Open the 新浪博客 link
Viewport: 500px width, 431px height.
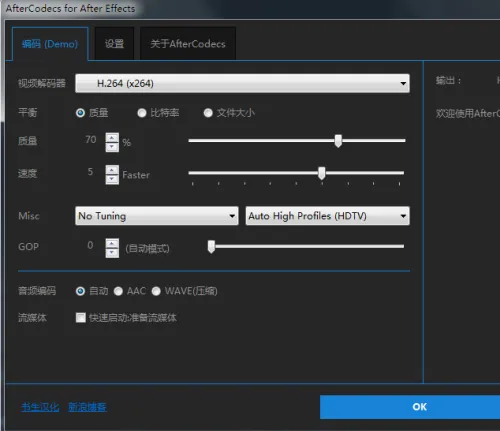point(87,407)
